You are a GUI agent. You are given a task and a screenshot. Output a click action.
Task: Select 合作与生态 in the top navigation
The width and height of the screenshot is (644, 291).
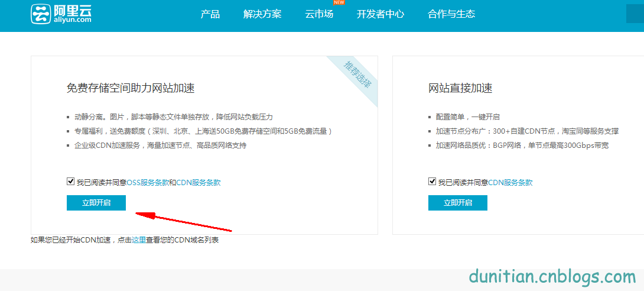pos(451,14)
